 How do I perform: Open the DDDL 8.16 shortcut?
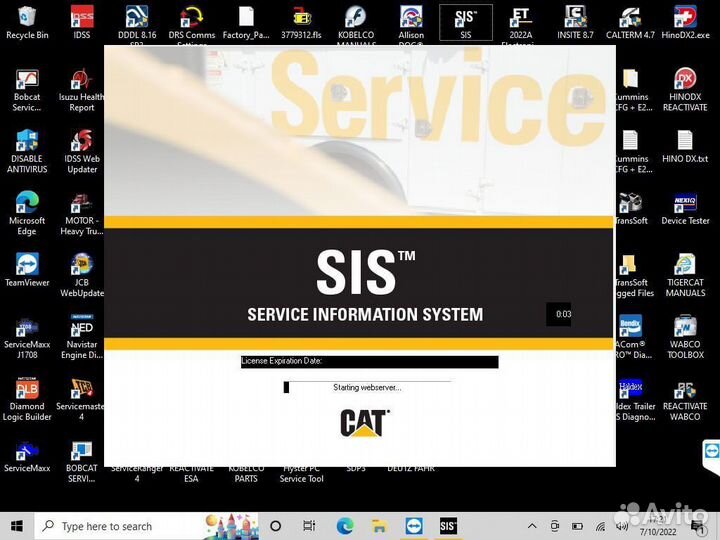[x=137, y=23]
